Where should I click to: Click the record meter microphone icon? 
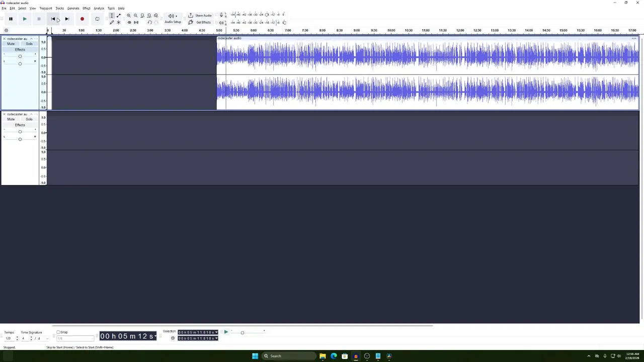[221, 15]
